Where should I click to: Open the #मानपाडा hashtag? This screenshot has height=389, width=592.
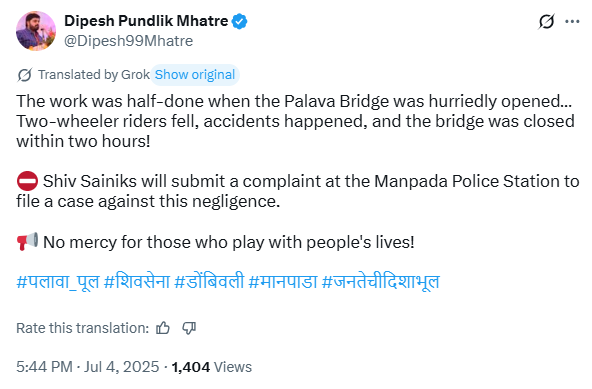[283, 282]
